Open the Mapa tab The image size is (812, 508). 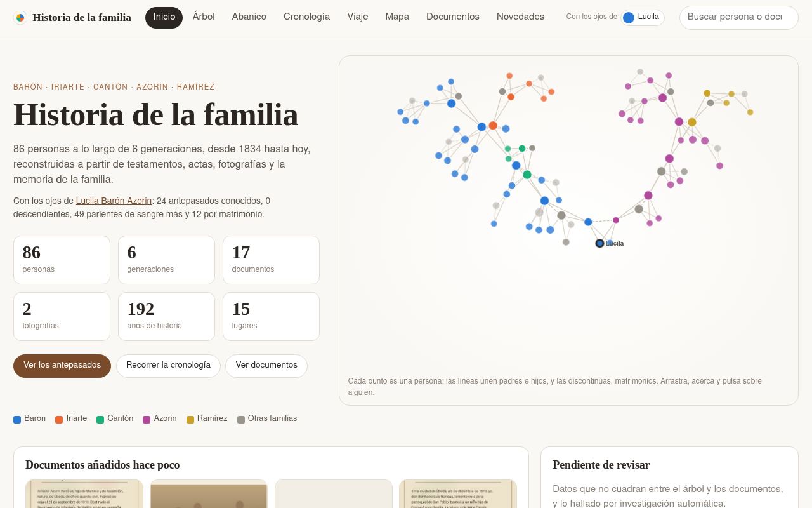coord(397,17)
